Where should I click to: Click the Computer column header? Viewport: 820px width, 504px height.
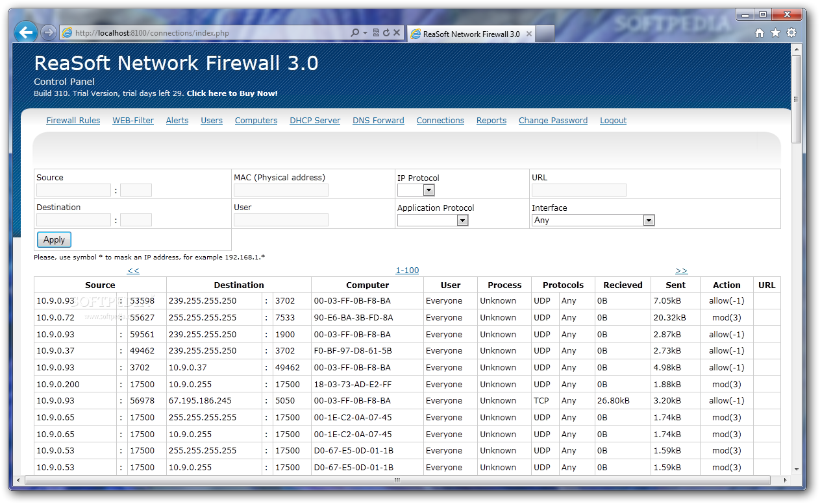(367, 285)
